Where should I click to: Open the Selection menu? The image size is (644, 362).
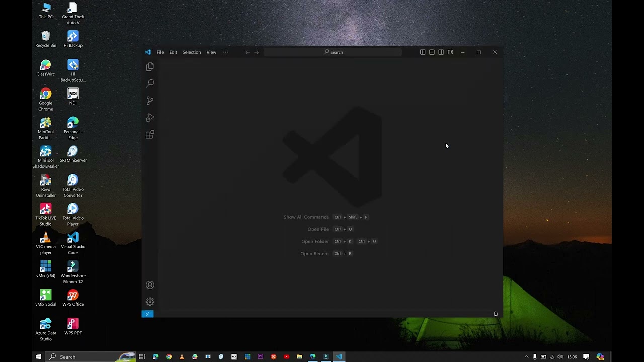[x=192, y=52]
